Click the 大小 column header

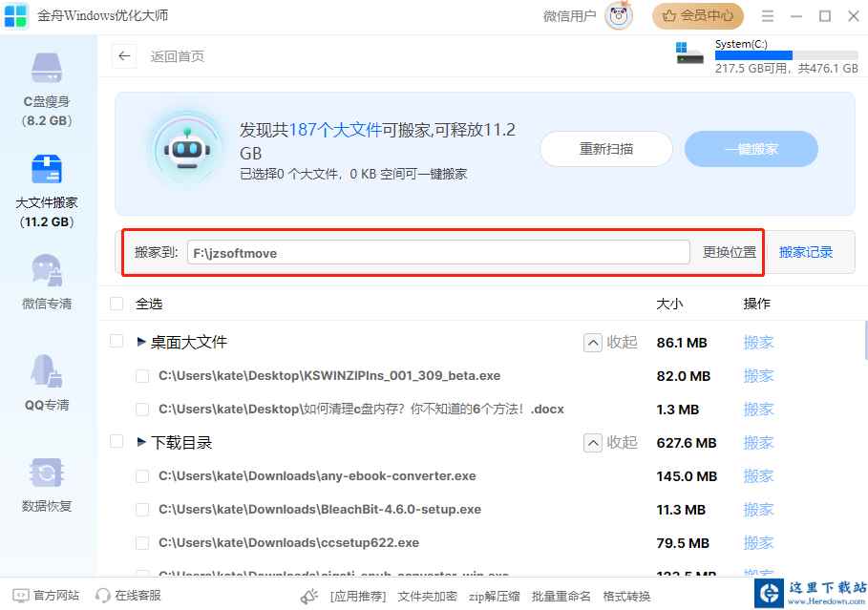(669, 304)
